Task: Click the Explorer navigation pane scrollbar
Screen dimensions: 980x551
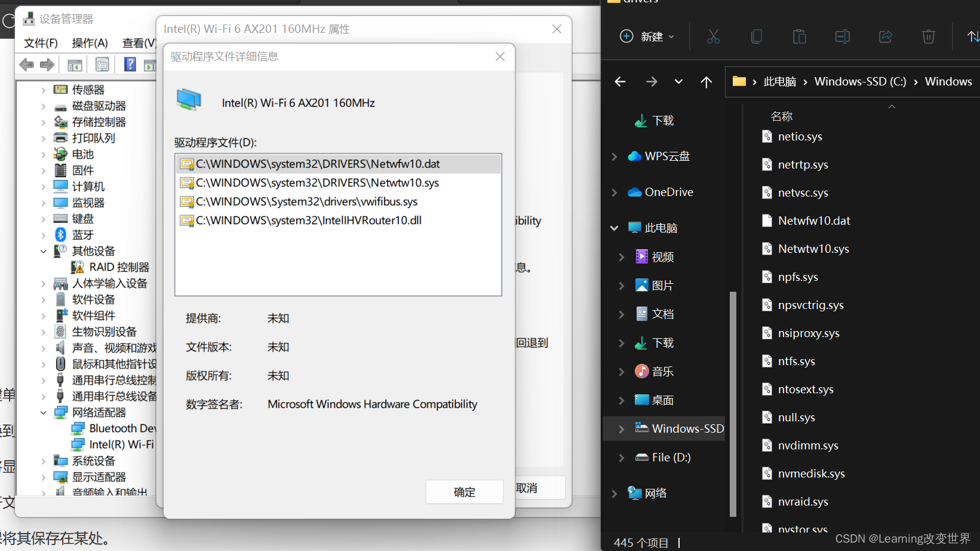Action: 733,403
